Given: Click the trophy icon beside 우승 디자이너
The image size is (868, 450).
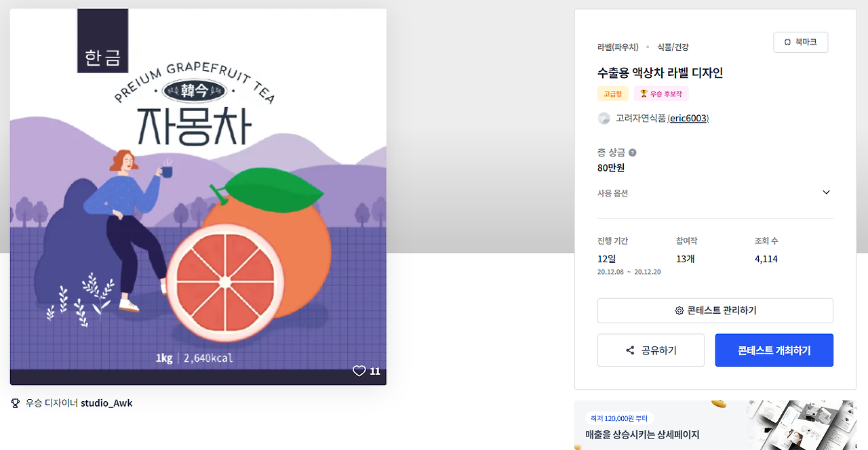Looking at the screenshot, I should click(x=15, y=403).
